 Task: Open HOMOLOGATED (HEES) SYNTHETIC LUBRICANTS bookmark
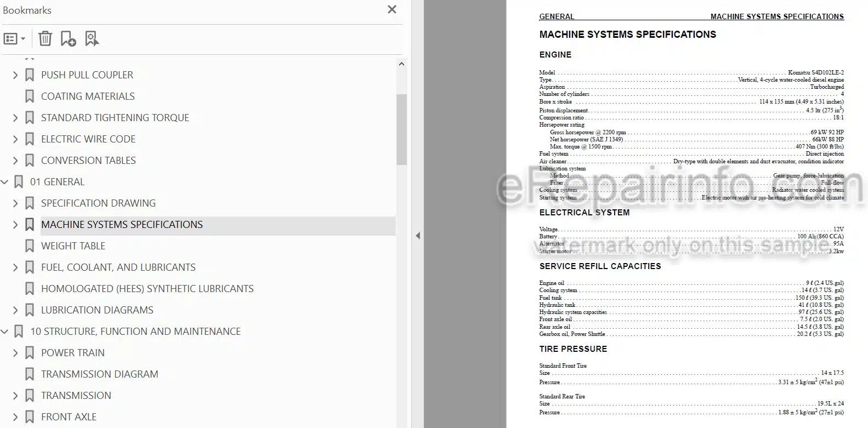pos(147,289)
